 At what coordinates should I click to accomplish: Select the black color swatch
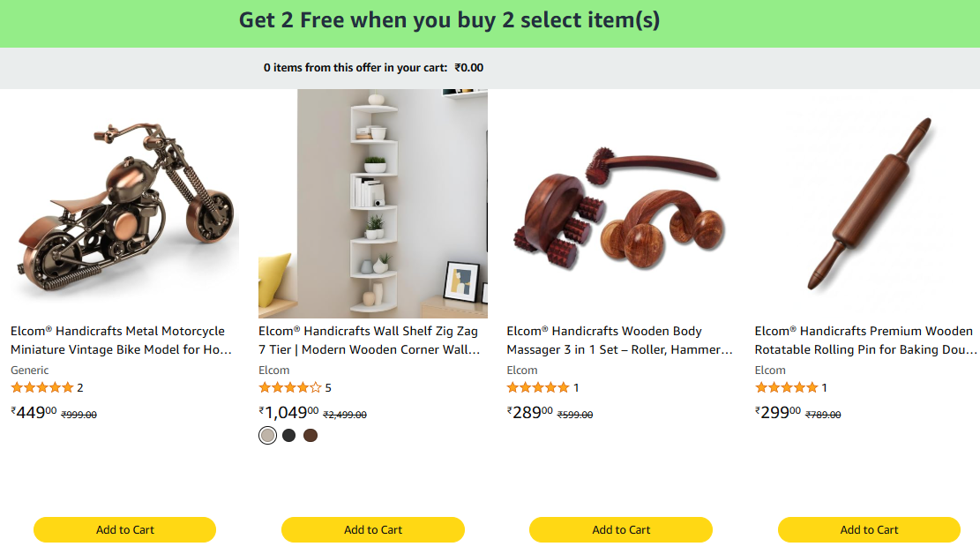pyautogui.click(x=289, y=436)
